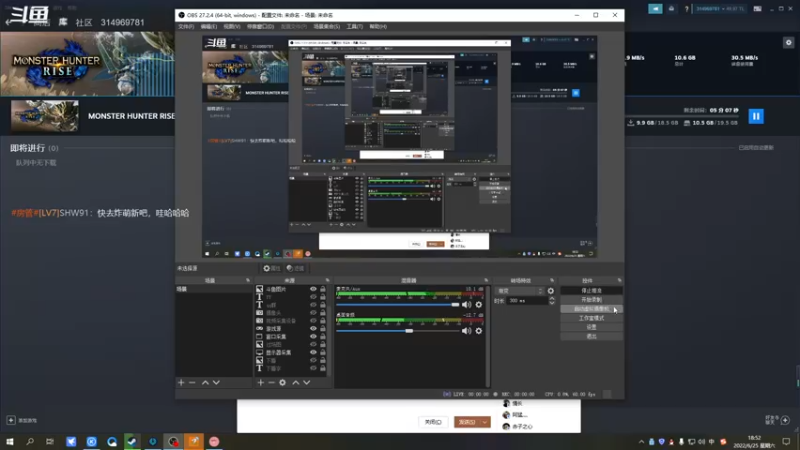Click the transition duration 300 ms field
This screenshot has height=450, width=800.
point(527,301)
